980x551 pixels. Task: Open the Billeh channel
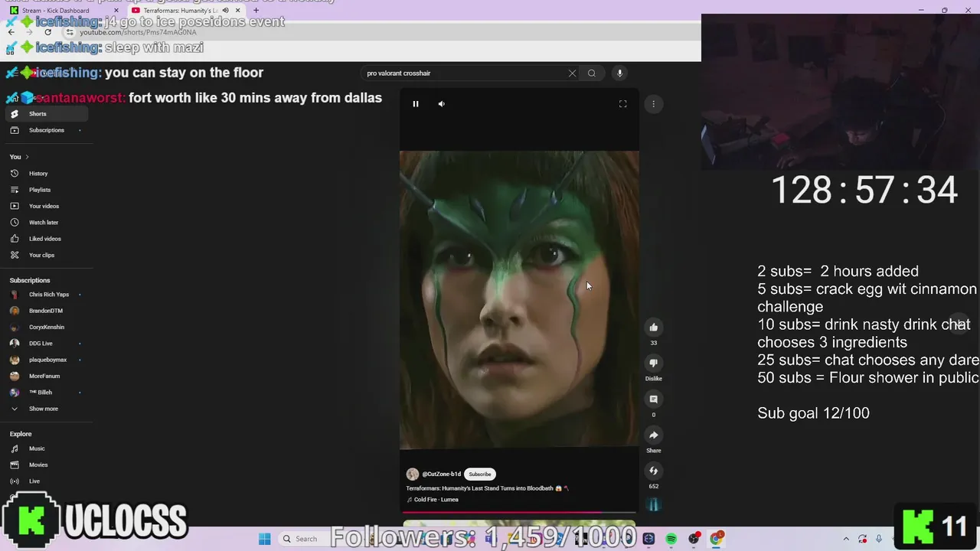pyautogui.click(x=46, y=393)
